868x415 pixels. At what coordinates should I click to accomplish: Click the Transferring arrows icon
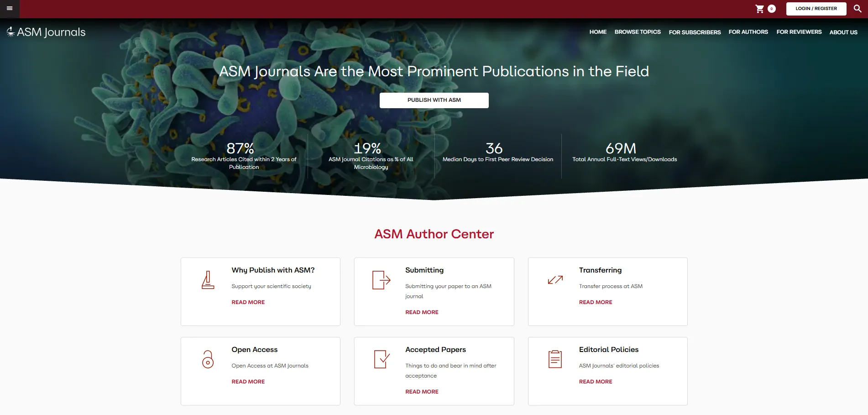555,280
